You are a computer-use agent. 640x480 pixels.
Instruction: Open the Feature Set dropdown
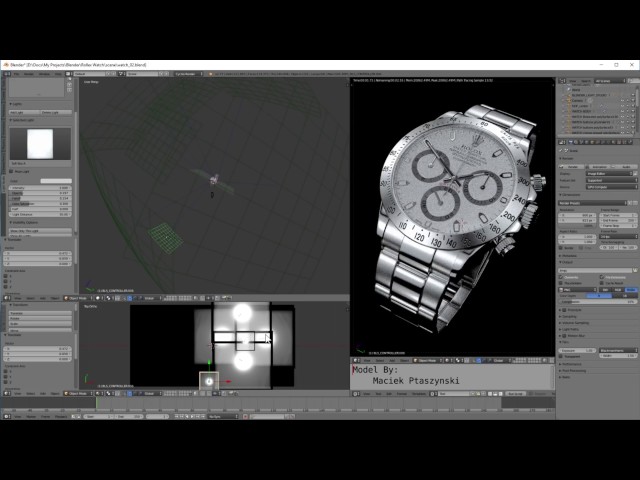pos(612,180)
